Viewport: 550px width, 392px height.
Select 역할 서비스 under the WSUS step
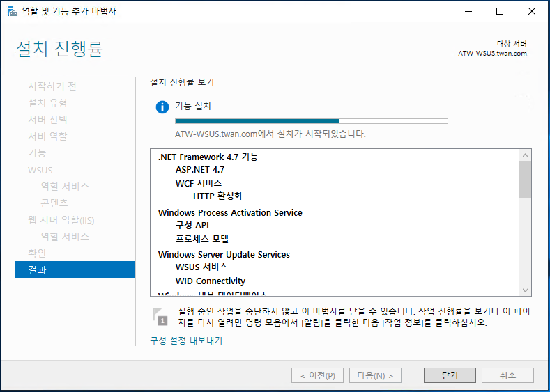click(x=65, y=187)
